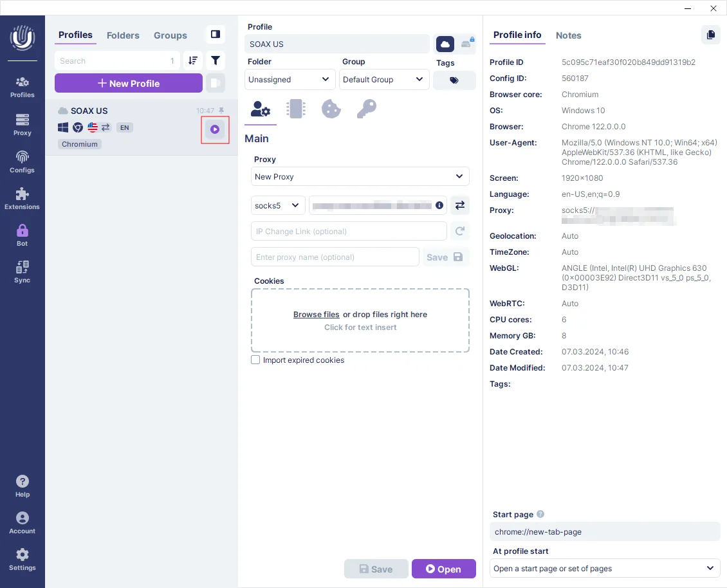
Task: Open the Sync section in sidebar
Action: pyautogui.click(x=23, y=271)
